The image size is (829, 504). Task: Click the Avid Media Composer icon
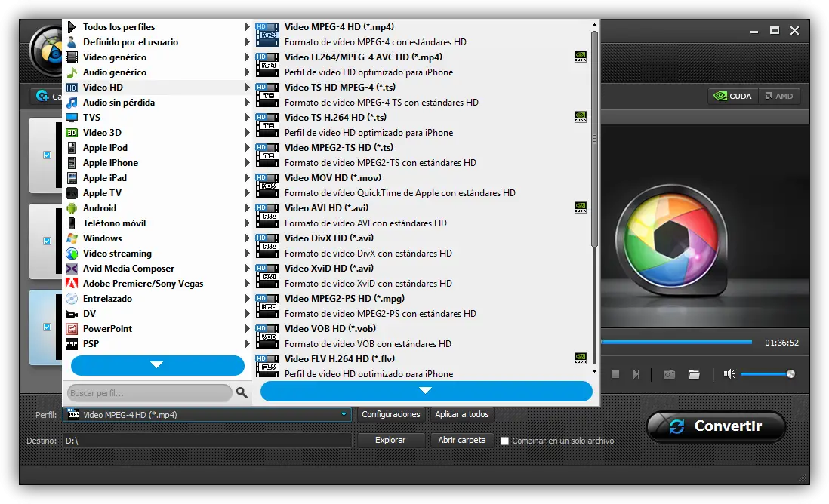pyautogui.click(x=72, y=269)
